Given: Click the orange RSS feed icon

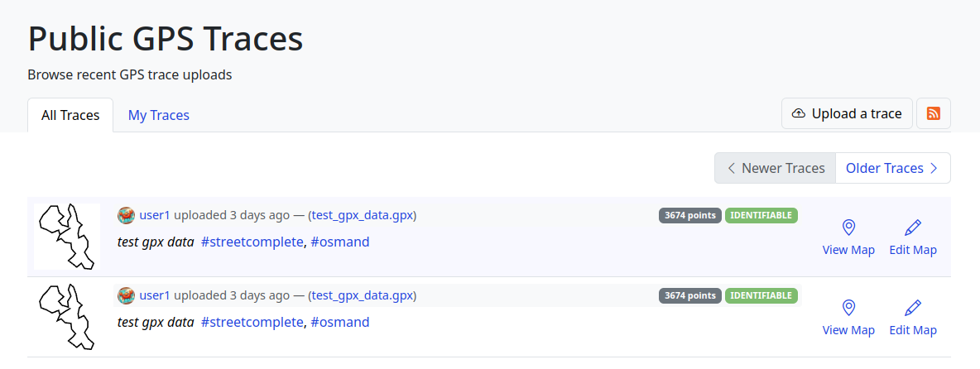Looking at the screenshot, I should pyautogui.click(x=934, y=114).
